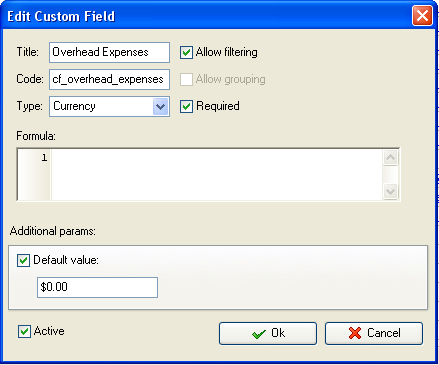
Task: Click inside the Formula editor area
Action: (x=217, y=174)
